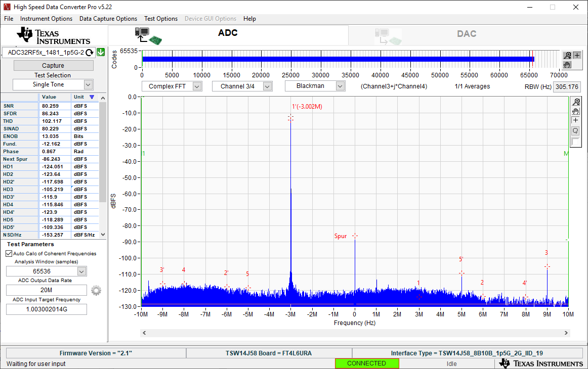Toggle Auto Calc of Coherent Frequencies checkbox
The height and width of the screenshot is (369, 588).
pyautogui.click(x=9, y=254)
